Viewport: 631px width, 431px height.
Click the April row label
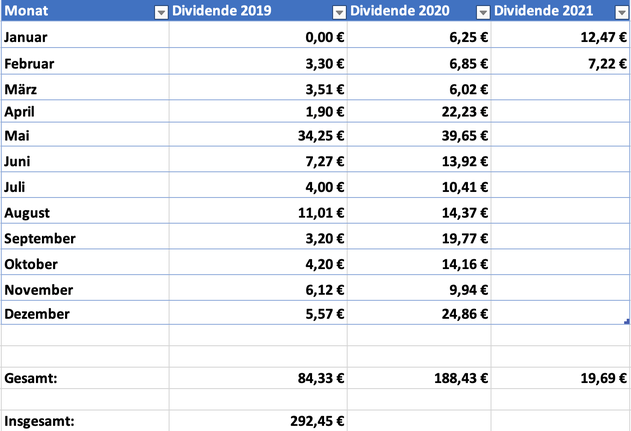coord(19,112)
